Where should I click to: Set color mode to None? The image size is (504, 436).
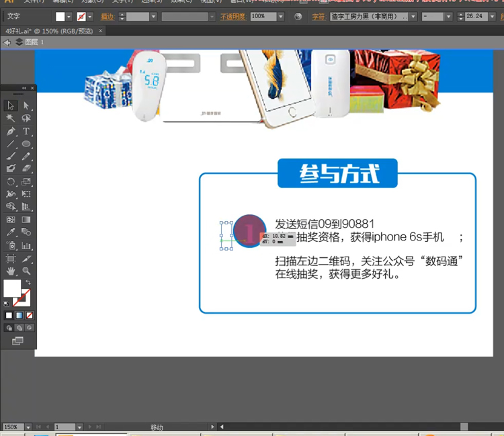pyautogui.click(x=30, y=315)
